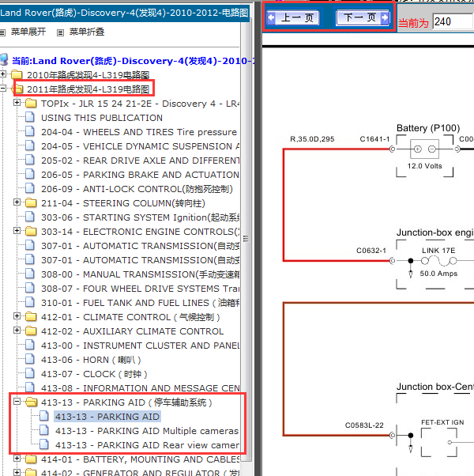
Task: Click the open 413-13 PARKING AID folder icon
Action: click(31, 402)
